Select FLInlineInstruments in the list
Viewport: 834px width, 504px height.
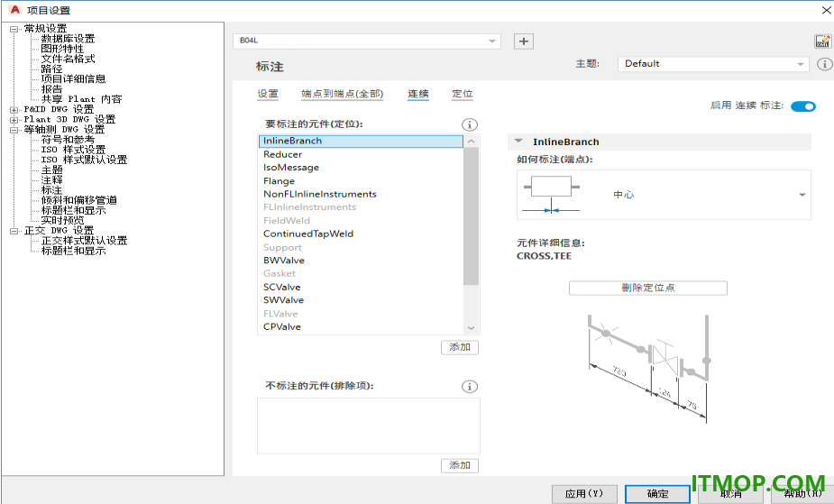[x=362, y=207]
